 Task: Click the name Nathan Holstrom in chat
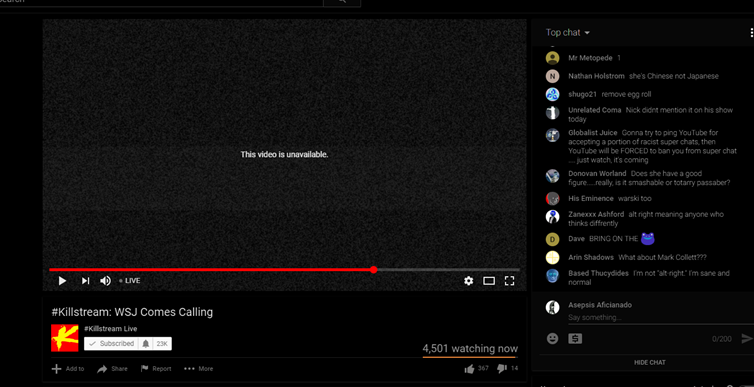596,76
